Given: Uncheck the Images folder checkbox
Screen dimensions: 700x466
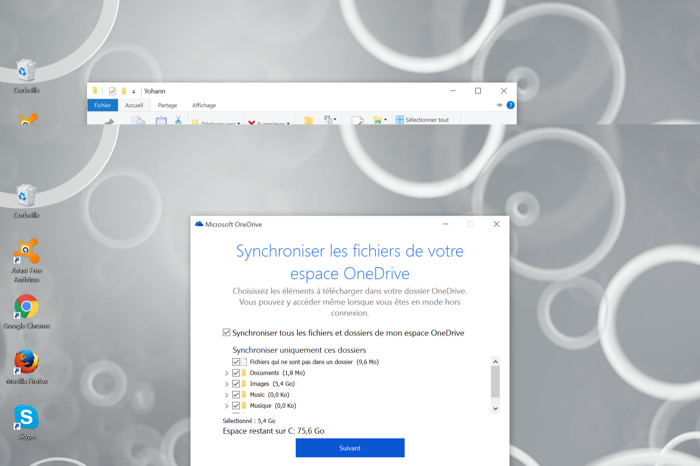Looking at the screenshot, I should pyautogui.click(x=236, y=384).
